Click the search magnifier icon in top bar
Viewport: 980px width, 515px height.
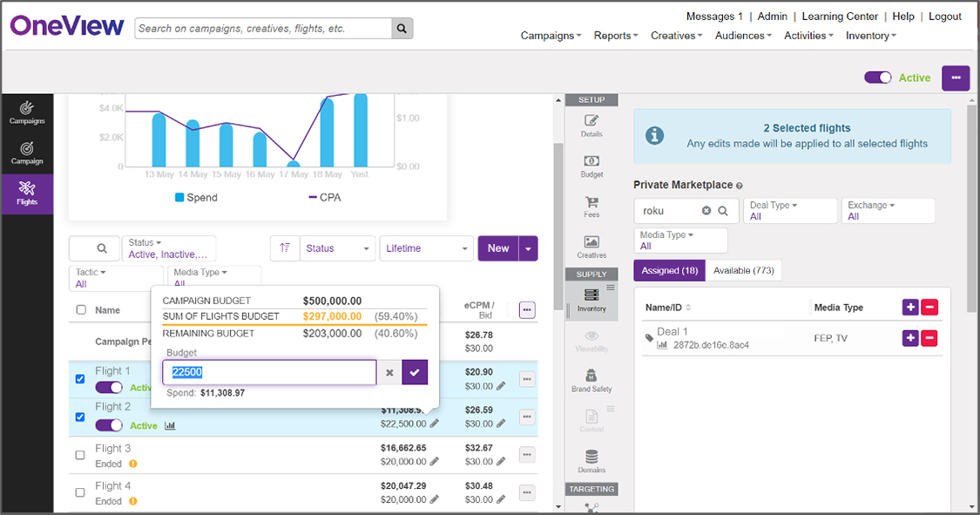click(402, 28)
